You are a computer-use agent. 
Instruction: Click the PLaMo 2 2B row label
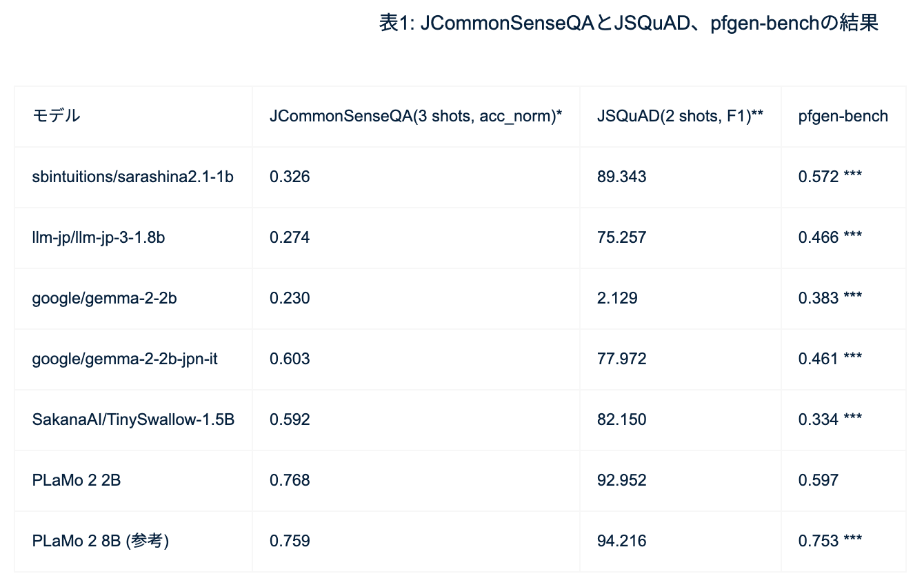[77, 480]
